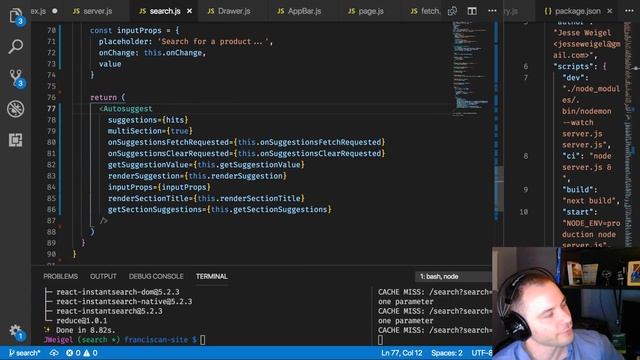The width and height of the screenshot is (640, 360).
Task: Click the '"dev":' key in package.json
Action: pos(576,77)
